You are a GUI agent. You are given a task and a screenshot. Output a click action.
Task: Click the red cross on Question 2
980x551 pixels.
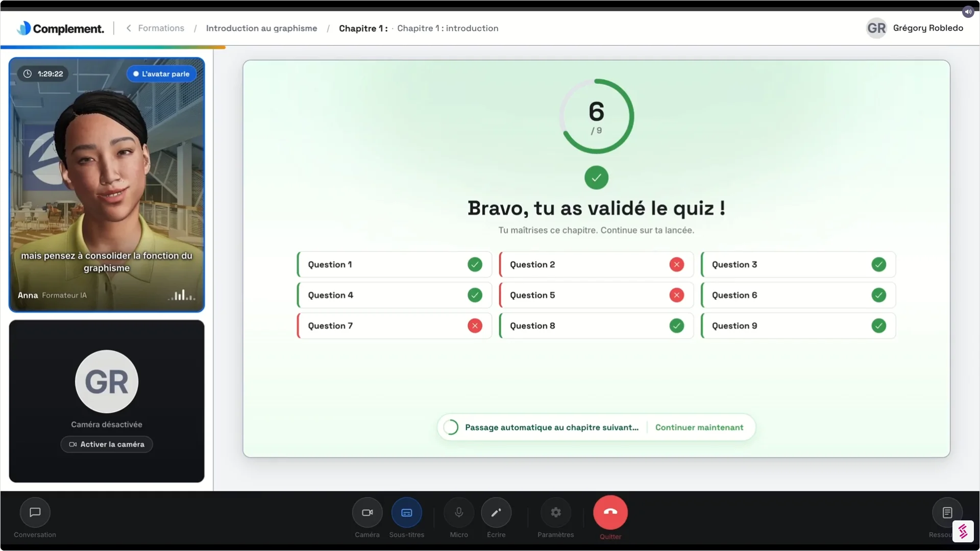(677, 264)
